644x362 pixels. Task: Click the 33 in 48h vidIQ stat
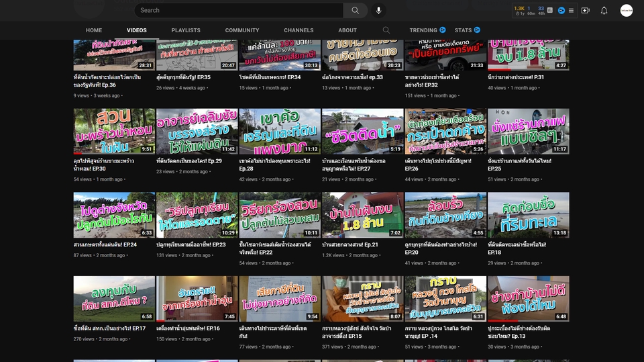[541, 10]
